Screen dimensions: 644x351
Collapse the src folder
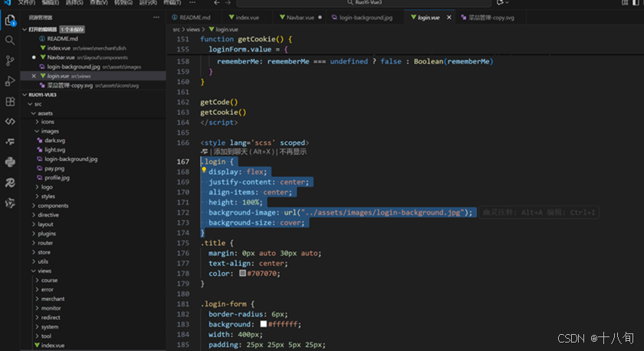pos(30,104)
